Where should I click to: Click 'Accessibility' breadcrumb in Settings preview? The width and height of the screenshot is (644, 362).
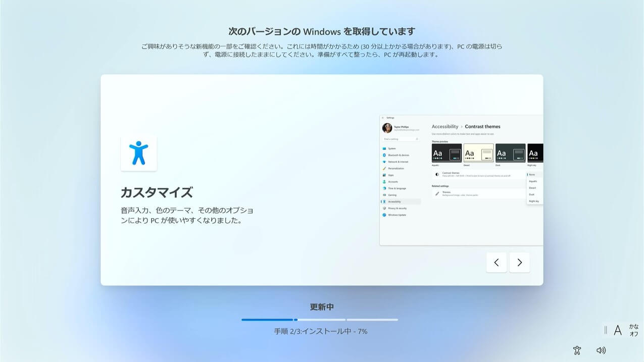pos(445,127)
